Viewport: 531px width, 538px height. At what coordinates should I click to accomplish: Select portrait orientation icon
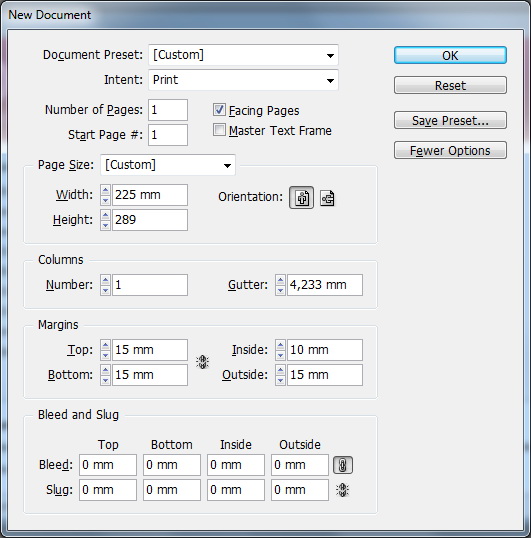click(302, 197)
